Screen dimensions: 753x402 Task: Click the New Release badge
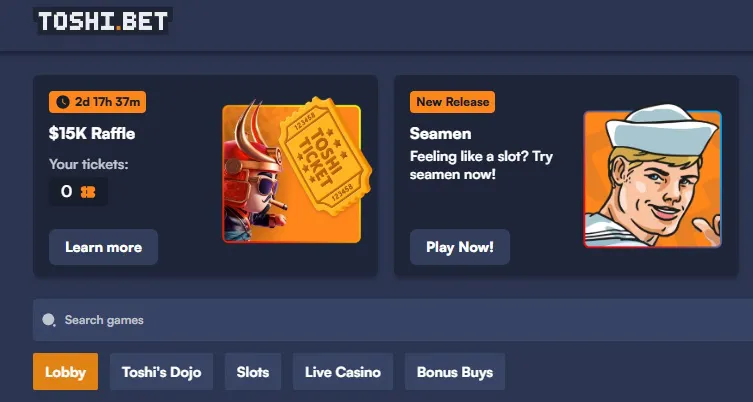coord(452,102)
